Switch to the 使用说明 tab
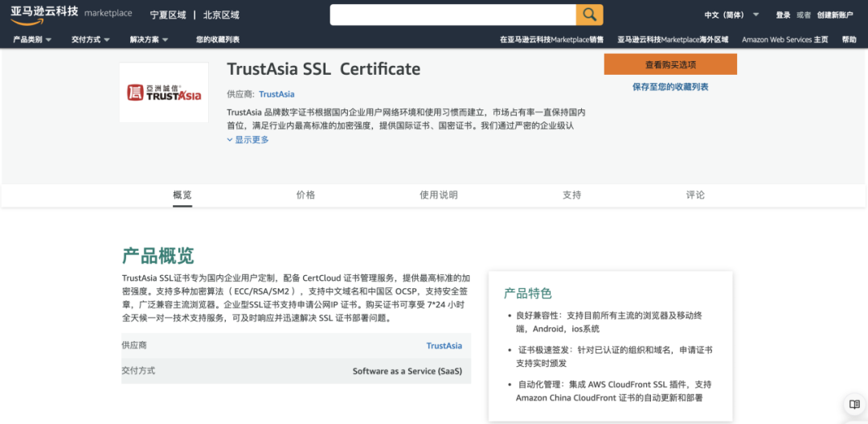 [439, 195]
